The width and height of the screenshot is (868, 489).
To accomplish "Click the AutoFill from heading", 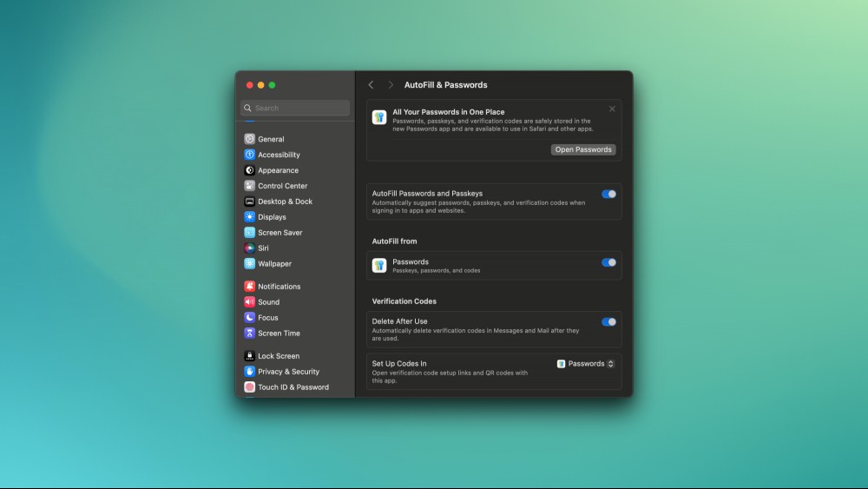I will click(394, 241).
